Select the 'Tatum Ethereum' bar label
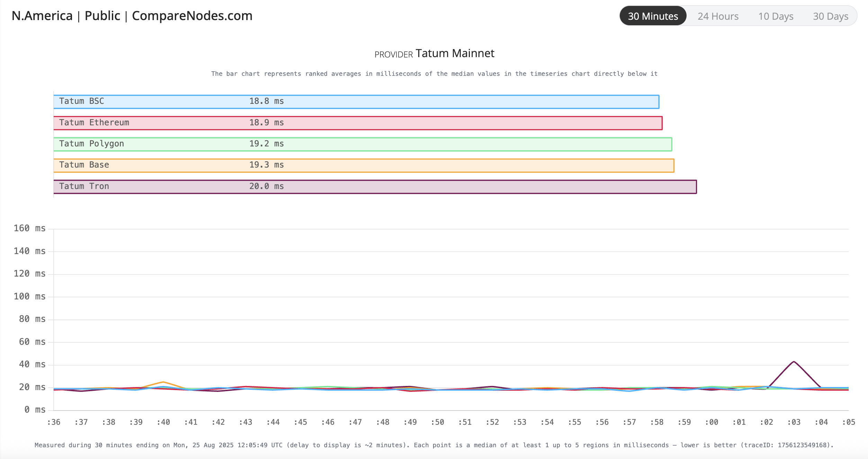The image size is (868, 459). pos(94,123)
